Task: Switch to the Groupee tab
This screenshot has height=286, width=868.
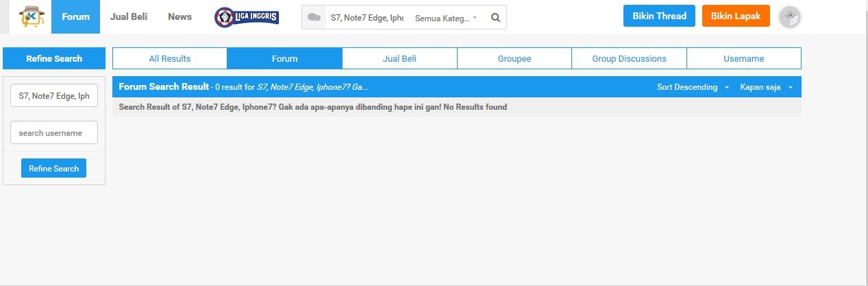Action: (514, 58)
